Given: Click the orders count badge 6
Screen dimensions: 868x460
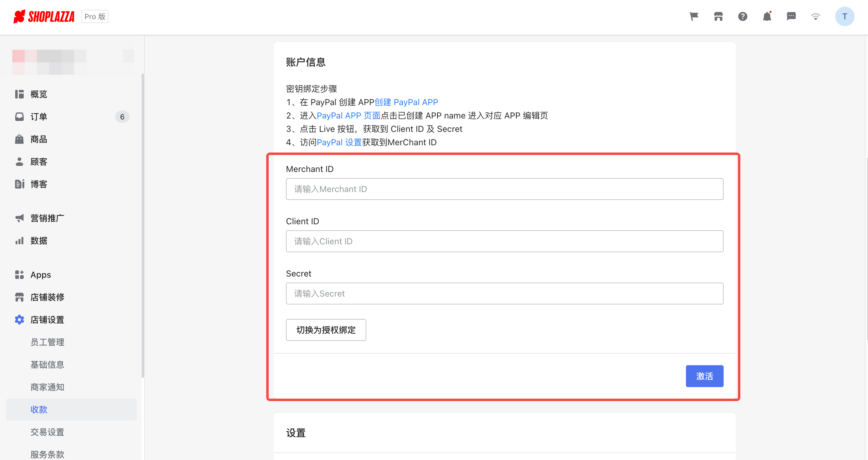Looking at the screenshot, I should tap(122, 117).
